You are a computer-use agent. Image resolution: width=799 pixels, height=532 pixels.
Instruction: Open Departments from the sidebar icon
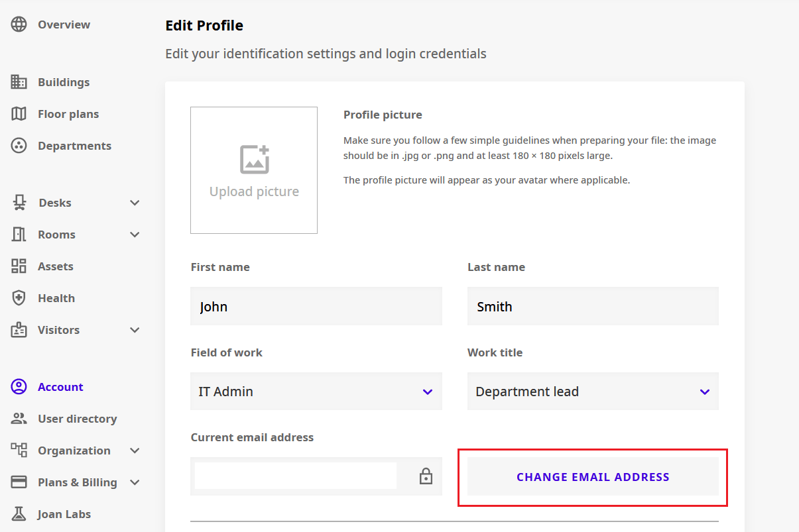pyautogui.click(x=19, y=145)
